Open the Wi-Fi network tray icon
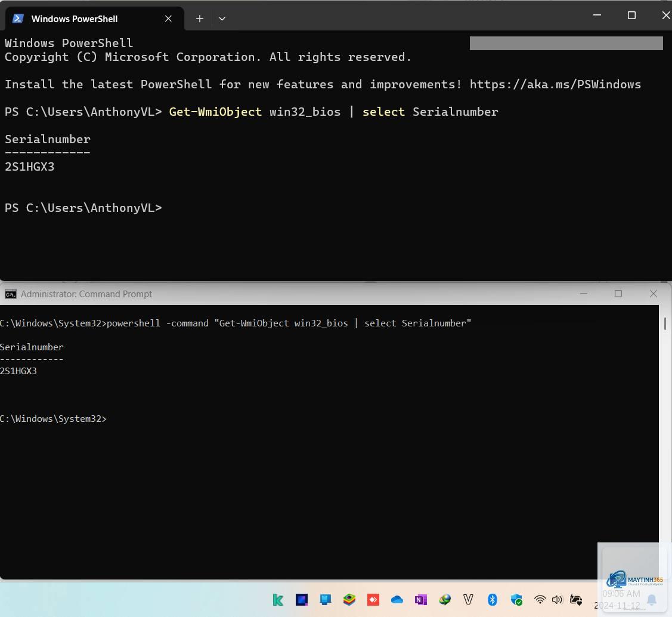This screenshot has height=617, width=672. 540,600
